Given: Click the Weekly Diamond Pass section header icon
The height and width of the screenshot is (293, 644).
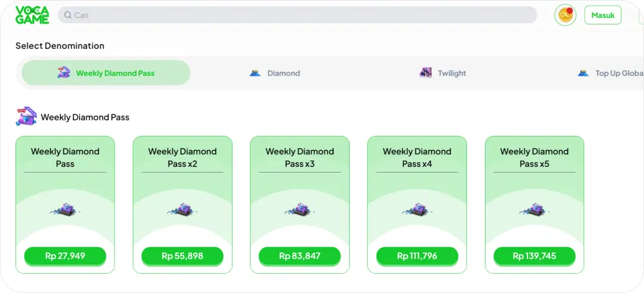Looking at the screenshot, I should pos(26,117).
